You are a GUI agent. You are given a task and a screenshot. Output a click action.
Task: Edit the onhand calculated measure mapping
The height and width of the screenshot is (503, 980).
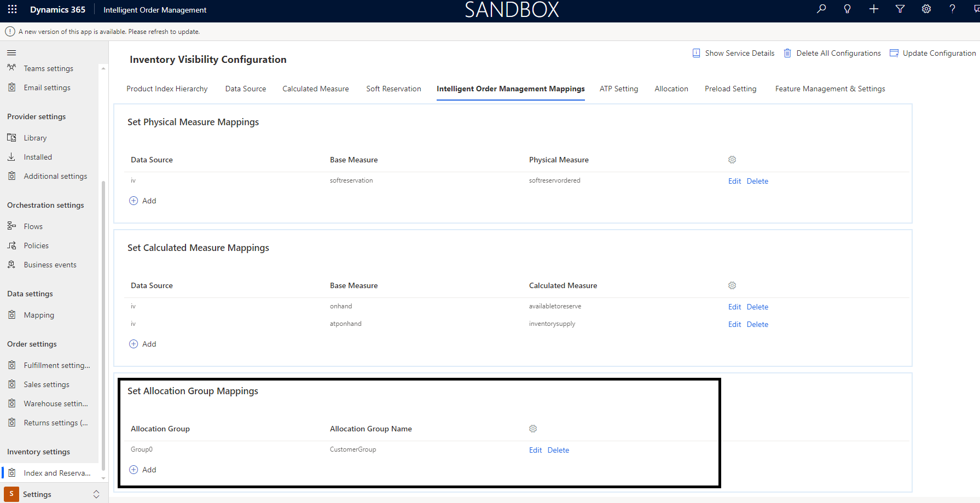(734, 307)
